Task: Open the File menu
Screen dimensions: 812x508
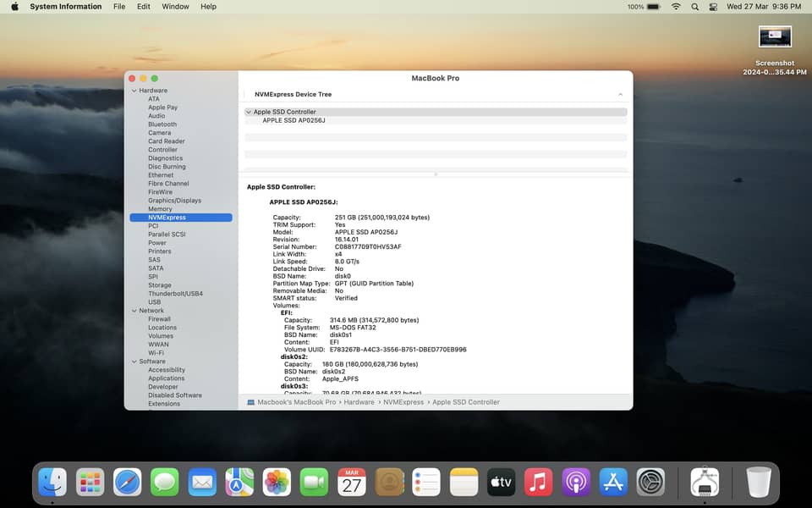Action: click(x=119, y=7)
